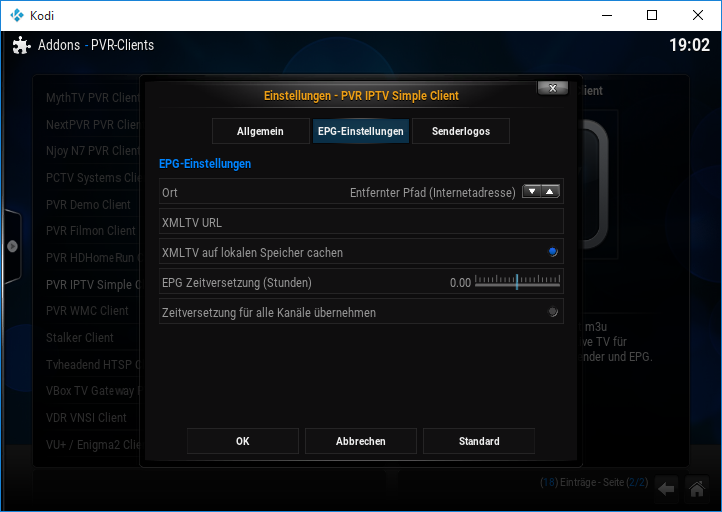
Task: Click the Kodi logo in title bar
Action: [x=17, y=15]
